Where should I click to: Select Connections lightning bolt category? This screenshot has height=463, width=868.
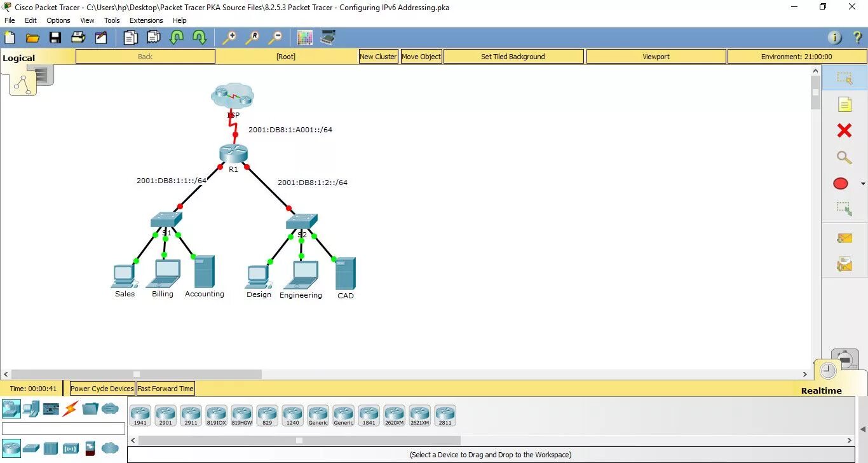click(71, 408)
